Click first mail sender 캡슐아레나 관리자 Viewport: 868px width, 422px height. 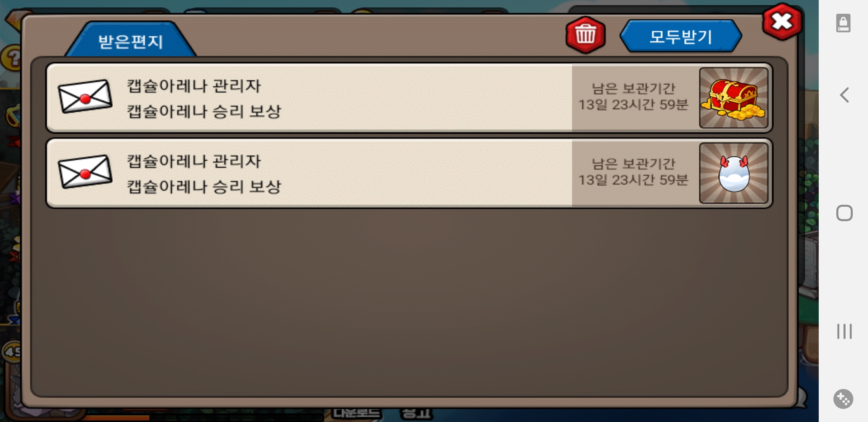(194, 86)
